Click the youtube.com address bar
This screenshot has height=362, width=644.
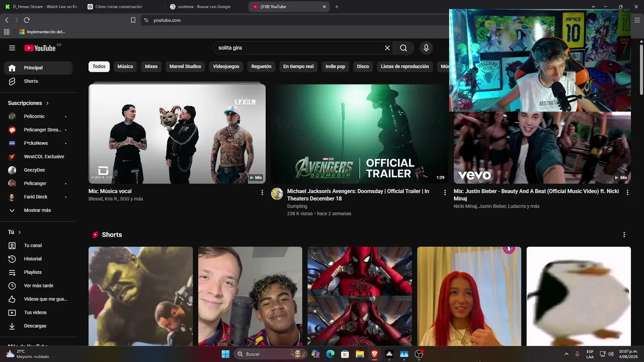click(294, 20)
